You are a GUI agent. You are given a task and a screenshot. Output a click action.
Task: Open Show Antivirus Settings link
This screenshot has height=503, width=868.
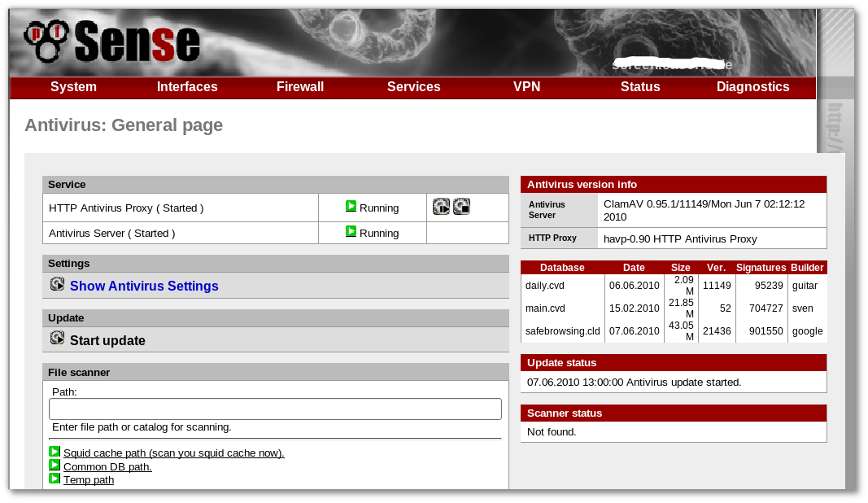click(144, 286)
